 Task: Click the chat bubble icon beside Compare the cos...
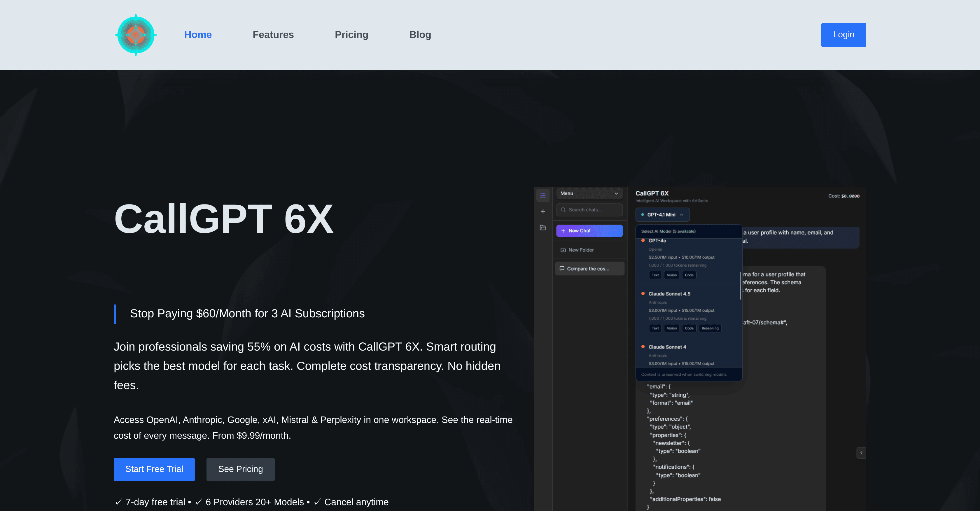click(x=562, y=268)
